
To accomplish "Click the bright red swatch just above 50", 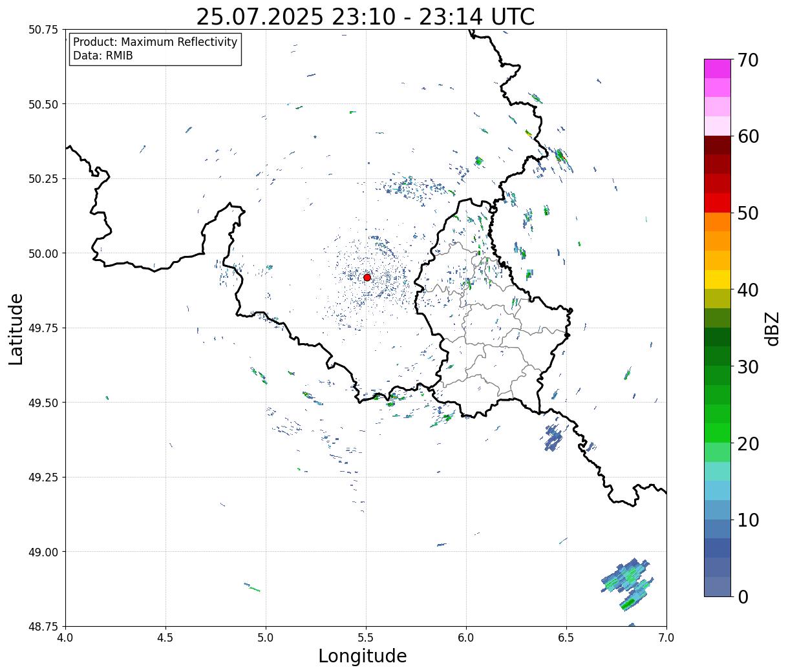I will click(718, 203).
